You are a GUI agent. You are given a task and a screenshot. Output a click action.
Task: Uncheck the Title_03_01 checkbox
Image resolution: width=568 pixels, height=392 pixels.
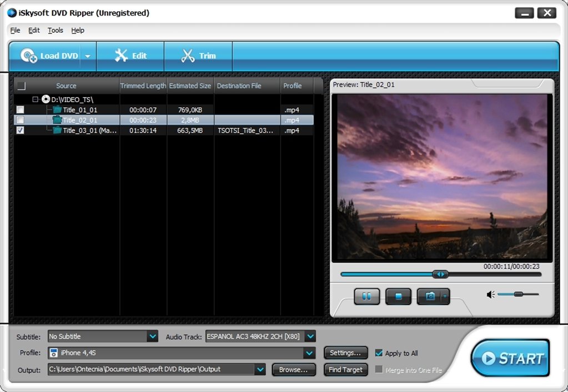(21, 130)
